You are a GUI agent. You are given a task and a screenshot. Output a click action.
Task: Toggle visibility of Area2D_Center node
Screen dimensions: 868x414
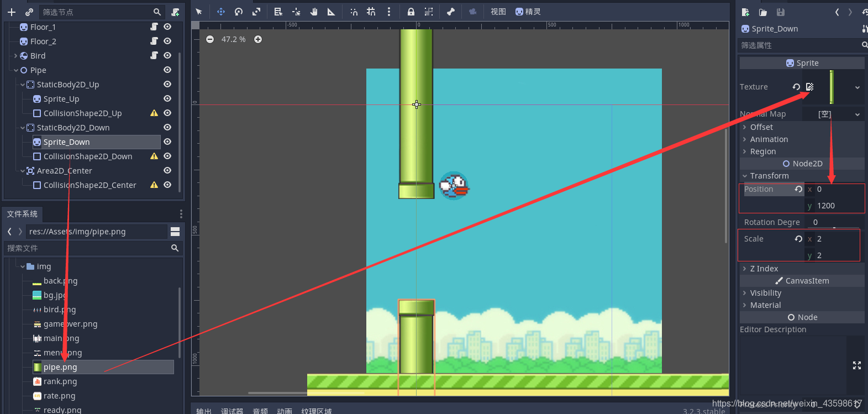click(x=167, y=170)
